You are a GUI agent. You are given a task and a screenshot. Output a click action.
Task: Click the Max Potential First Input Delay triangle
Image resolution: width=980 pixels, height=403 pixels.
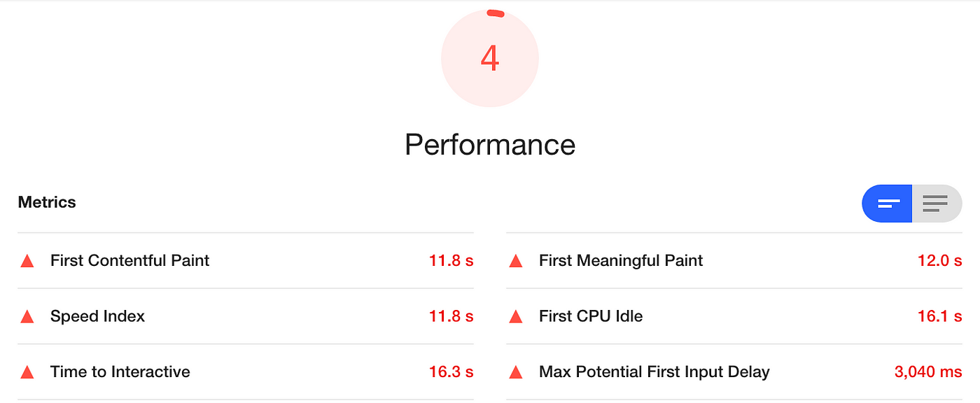point(516,372)
